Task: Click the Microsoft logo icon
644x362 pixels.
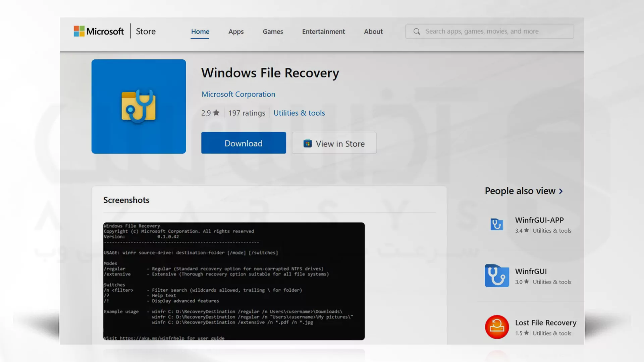Action: coord(79,31)
